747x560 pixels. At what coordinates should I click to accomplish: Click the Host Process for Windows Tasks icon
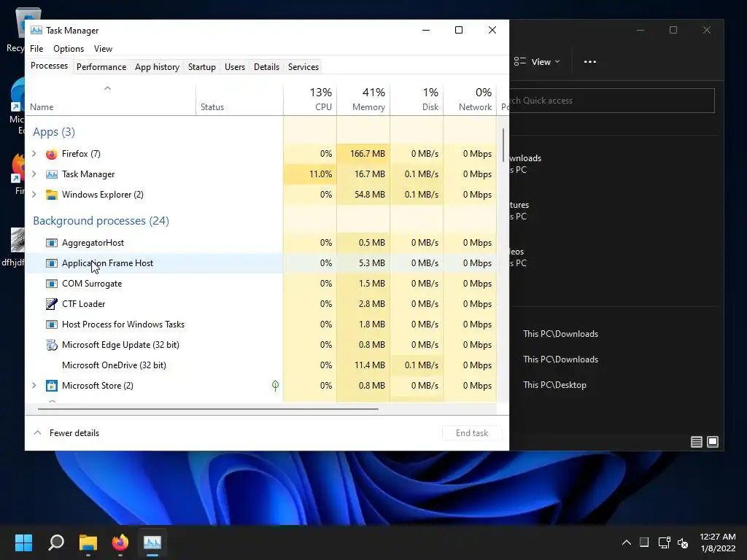tap(52, 324)
